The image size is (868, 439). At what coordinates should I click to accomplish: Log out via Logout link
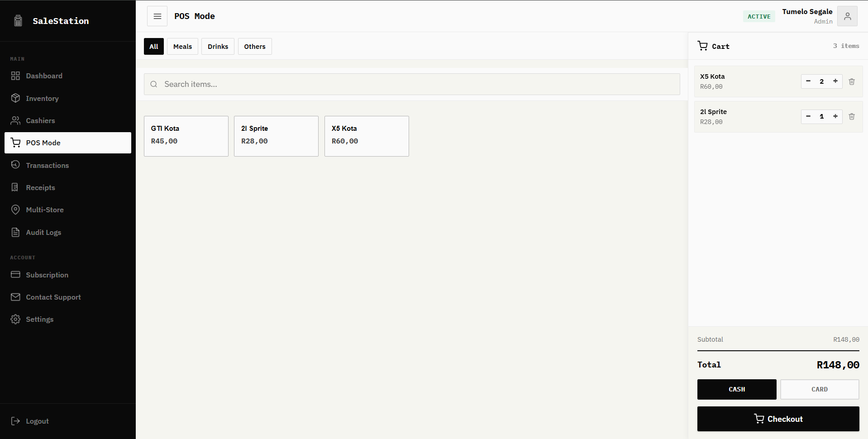(x=68, y=421)
